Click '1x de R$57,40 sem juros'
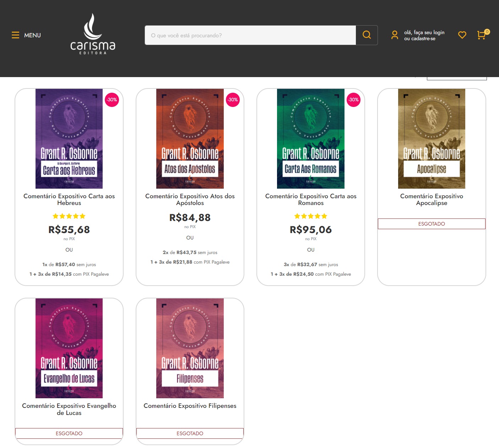 tap(69, 264)
